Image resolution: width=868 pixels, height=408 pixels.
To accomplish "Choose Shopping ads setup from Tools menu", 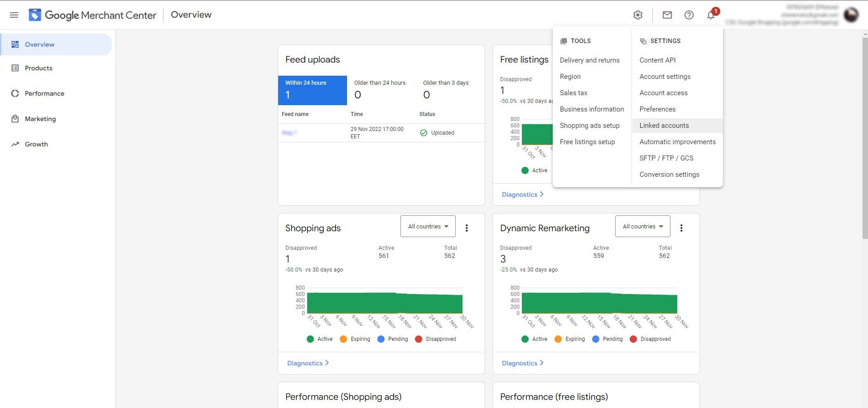I will [589, 126].
